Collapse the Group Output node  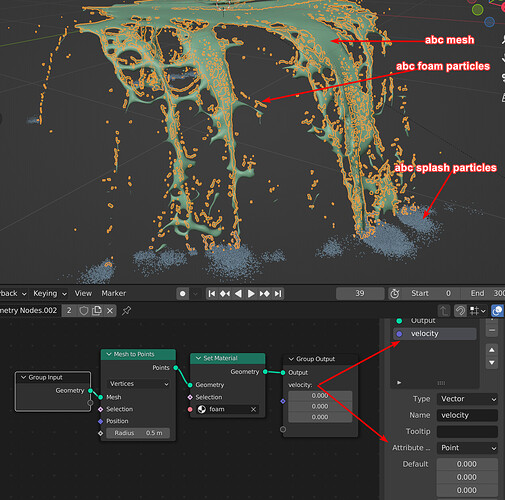(291, 359)
